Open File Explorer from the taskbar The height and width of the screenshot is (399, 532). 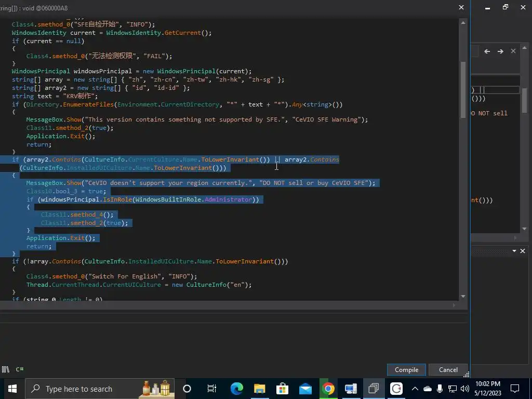coord(260,389)
